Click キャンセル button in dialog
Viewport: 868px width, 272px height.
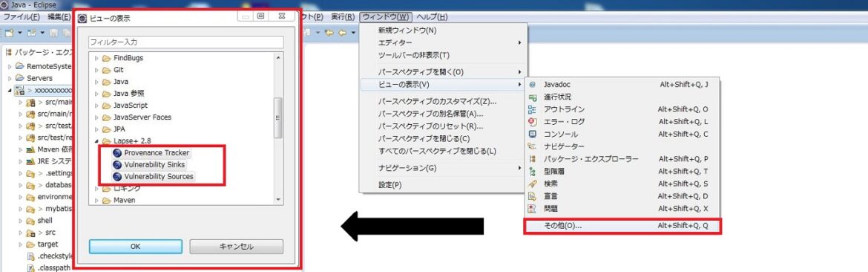(x=237, y=247)
